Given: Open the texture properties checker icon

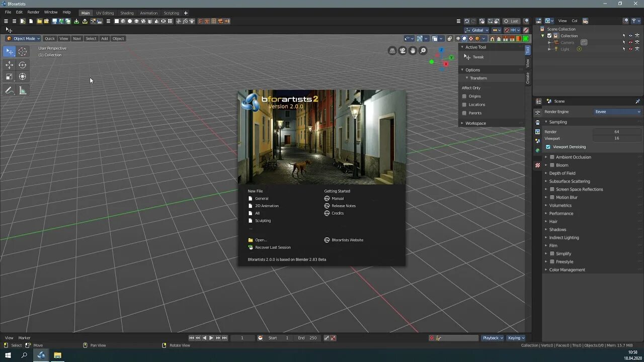Looking at the screenshot, I should [538, 165].
